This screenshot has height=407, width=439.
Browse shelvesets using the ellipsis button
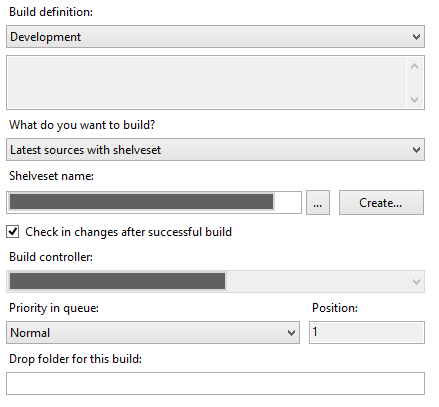(x=318, y=203)
